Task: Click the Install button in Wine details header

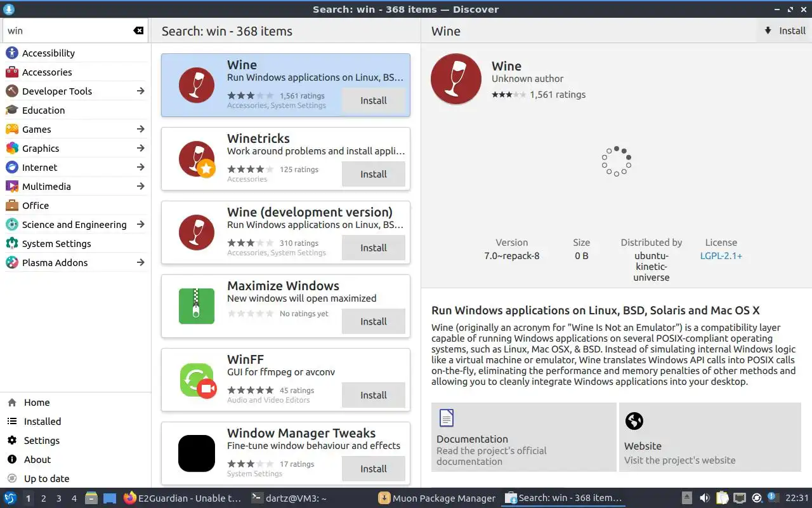Action: [x=784, y=30]
